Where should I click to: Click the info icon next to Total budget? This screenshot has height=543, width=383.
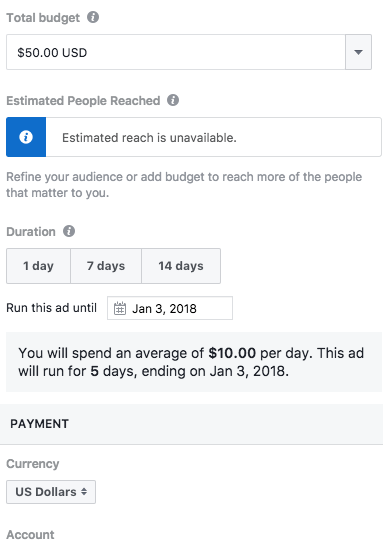click(93, 17)
